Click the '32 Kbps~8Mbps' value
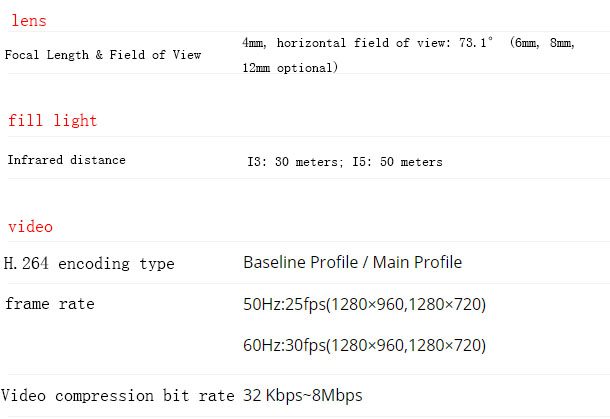The width and height of the screenshot is (610, 419). (x=303, y=395)
